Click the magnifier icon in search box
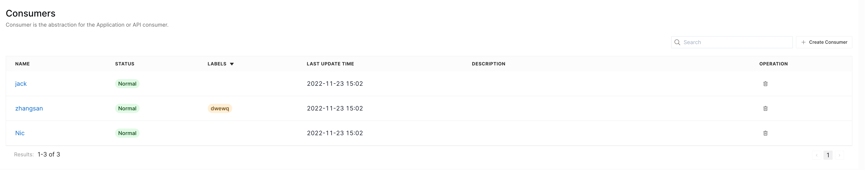868x170 pixels. point(677,42)
